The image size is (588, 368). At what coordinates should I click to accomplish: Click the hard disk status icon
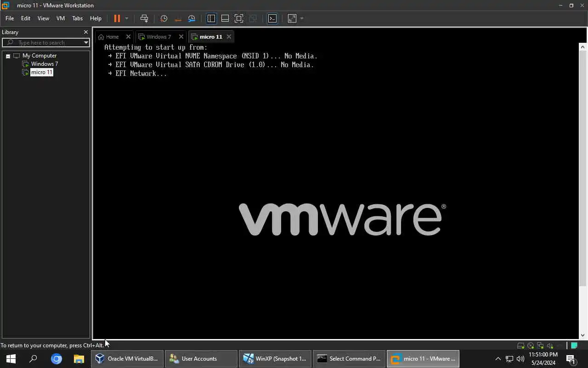click(x=520, y=345)
